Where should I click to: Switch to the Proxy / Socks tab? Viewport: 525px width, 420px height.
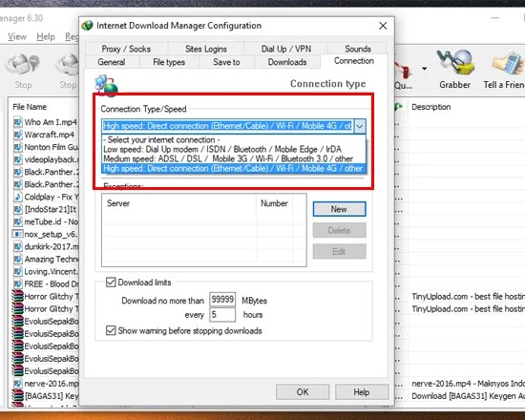126,49
